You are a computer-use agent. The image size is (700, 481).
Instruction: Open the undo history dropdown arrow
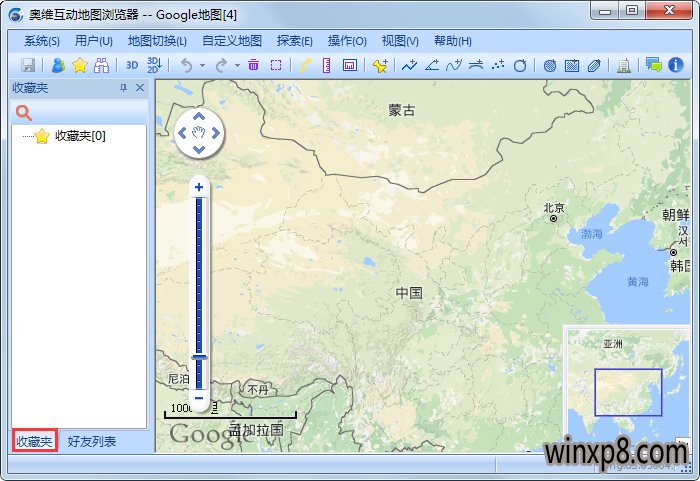pyautogui.click(x=202, y=66)
